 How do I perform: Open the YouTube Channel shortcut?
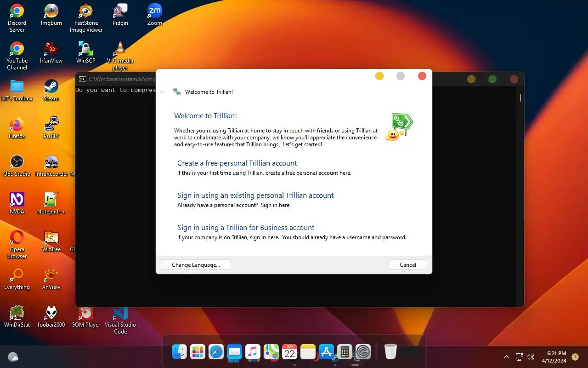click(17, 56)
